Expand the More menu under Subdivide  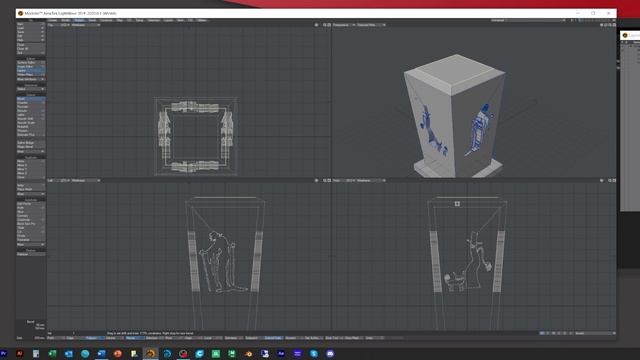coord(31,244)
